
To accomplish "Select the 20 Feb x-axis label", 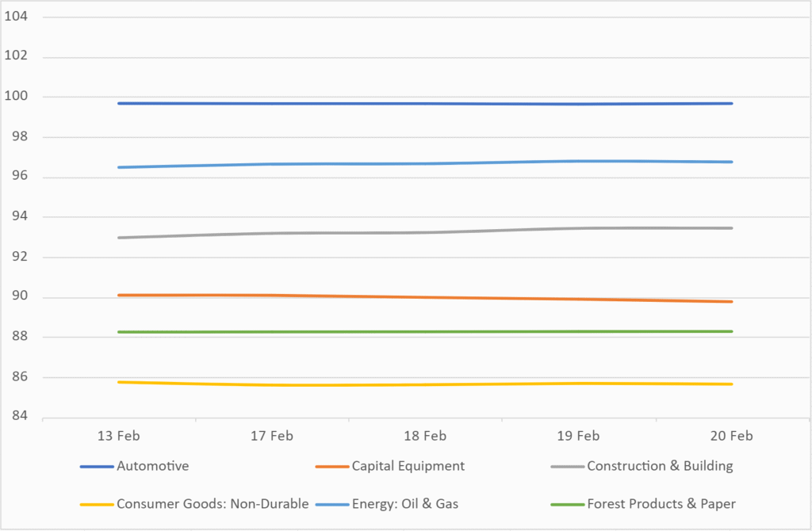I will (731, 436).
